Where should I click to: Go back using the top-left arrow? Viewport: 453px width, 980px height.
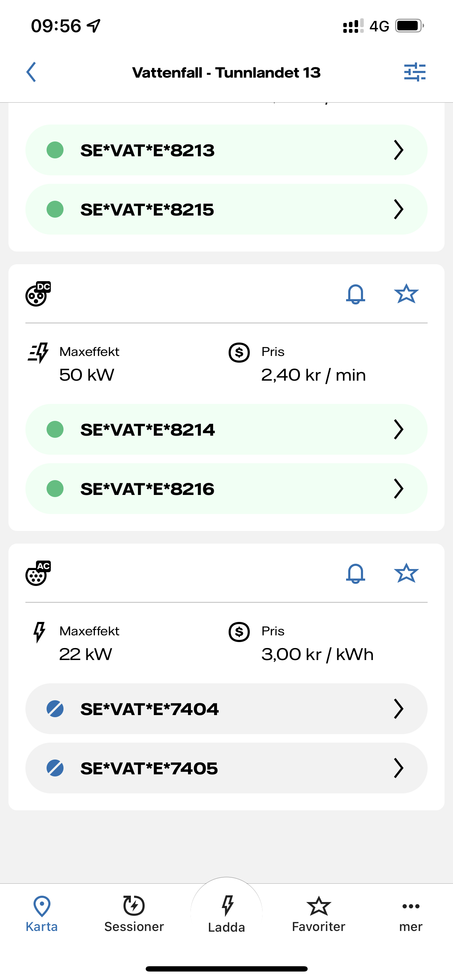point(31,72)
